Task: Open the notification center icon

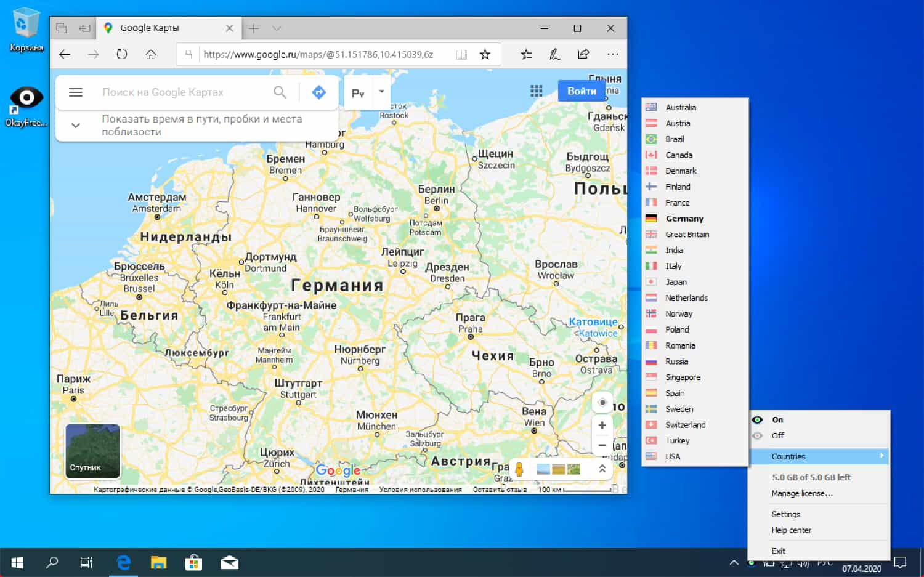Action: pos(901,562)
